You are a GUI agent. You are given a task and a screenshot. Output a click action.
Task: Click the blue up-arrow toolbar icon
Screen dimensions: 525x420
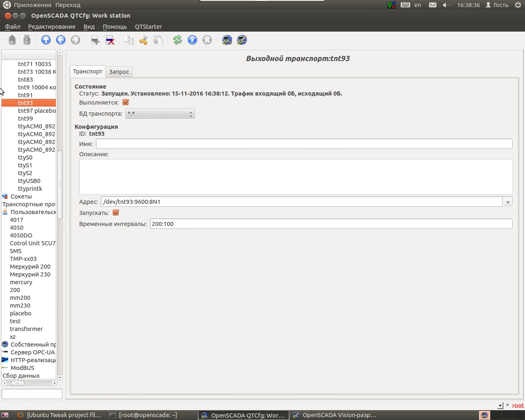(46, 40)
